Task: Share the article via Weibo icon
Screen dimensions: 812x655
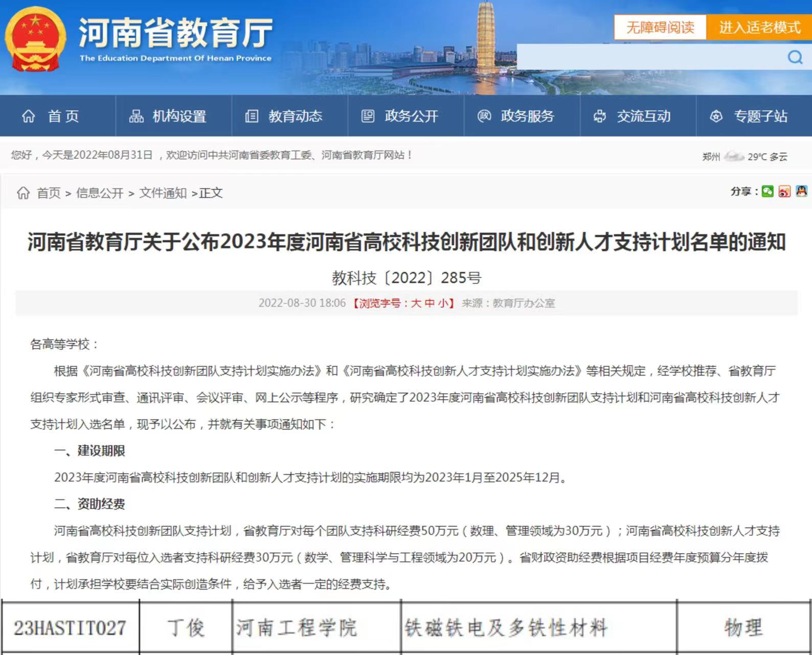Action: coord(784,191)
